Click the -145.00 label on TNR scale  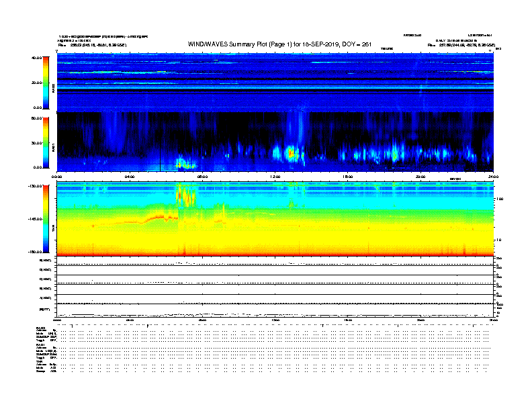(36, 219)
